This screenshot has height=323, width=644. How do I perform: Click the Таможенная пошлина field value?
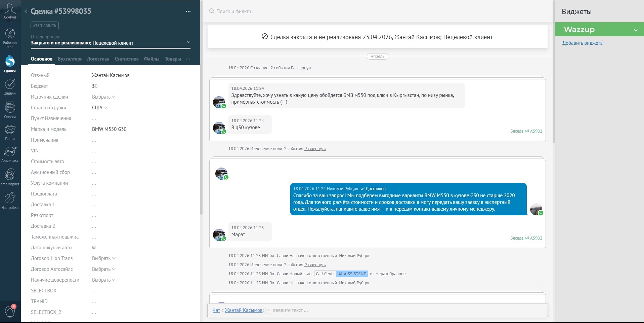tap(94, 237)
